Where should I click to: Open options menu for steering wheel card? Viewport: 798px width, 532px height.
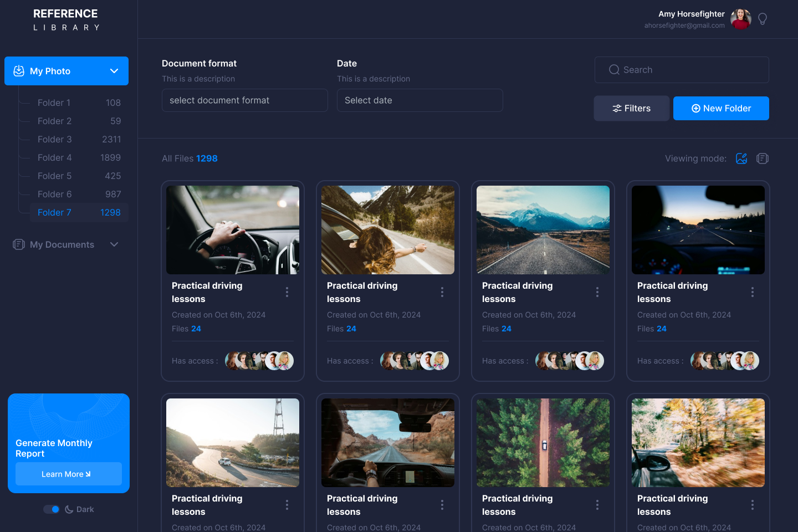point(287,292)
